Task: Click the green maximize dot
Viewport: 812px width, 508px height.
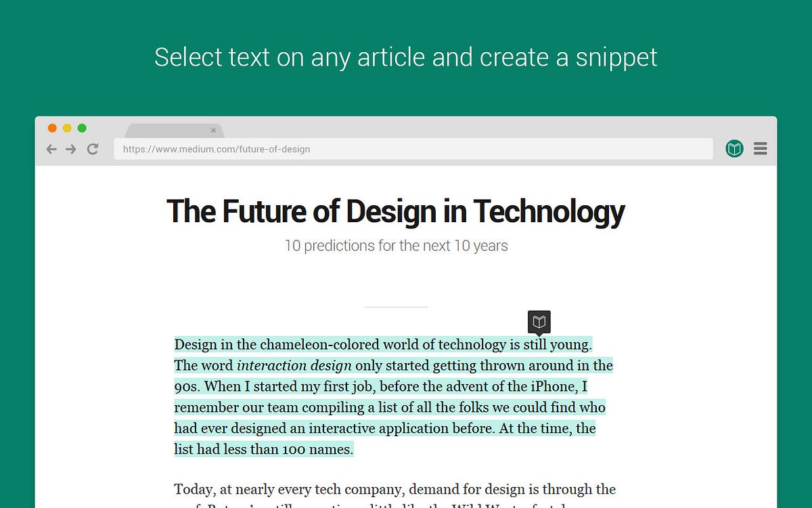Action: (82, 128)
